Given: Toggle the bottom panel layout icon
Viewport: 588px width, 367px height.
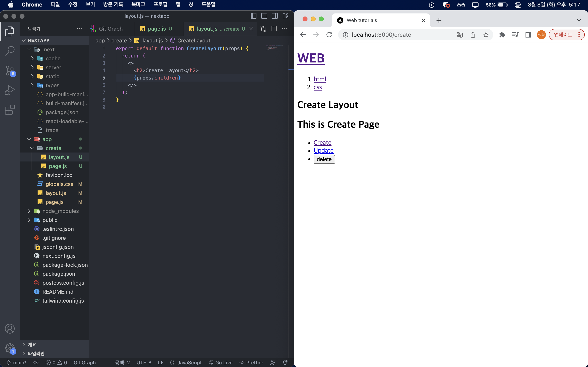Looking at the screenshot, I should (x=264, y=16).
